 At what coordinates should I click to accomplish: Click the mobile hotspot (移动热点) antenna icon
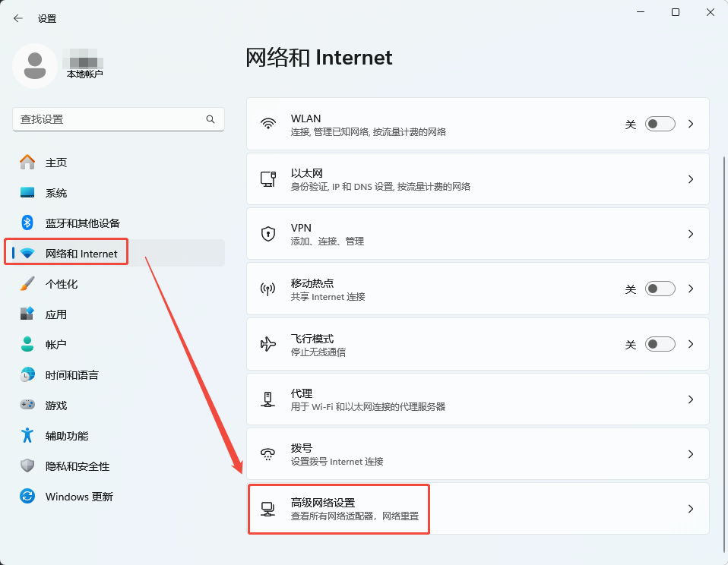pos(268,289)
